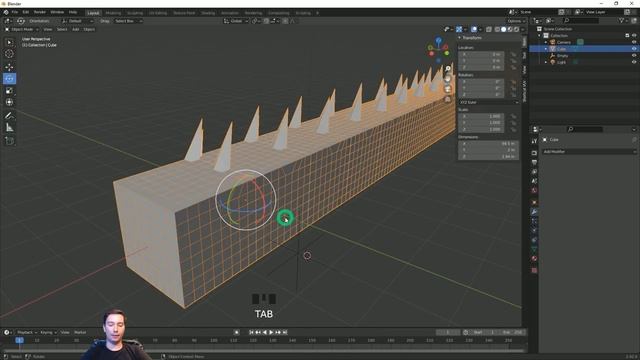Enable solid viewport shading
The image size is (640, 360).
[x=504, y=29]
